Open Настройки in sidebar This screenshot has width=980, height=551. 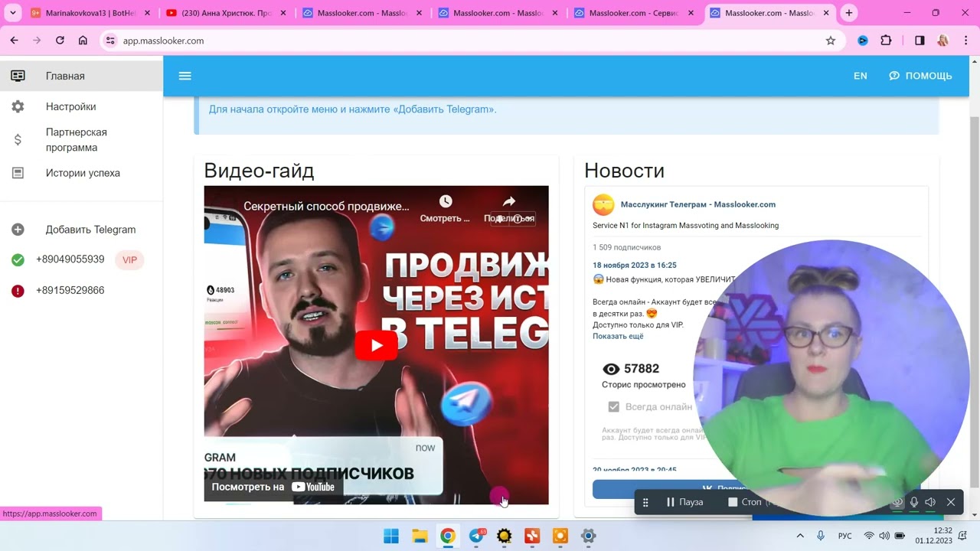81,106
